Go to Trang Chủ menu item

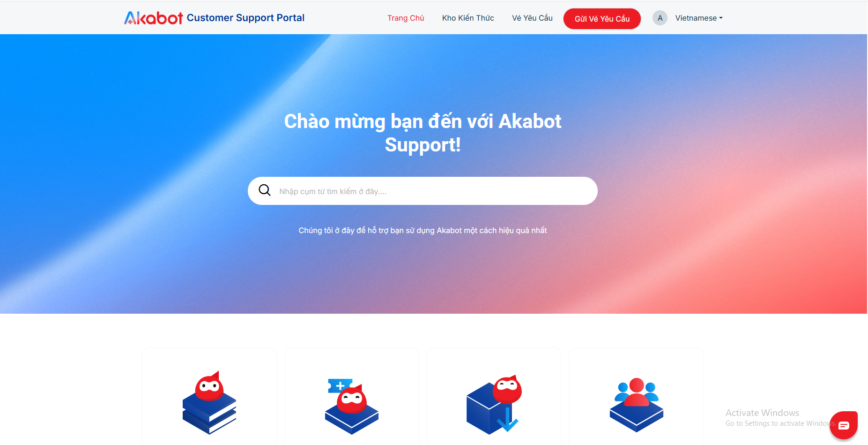coord(406,18)
